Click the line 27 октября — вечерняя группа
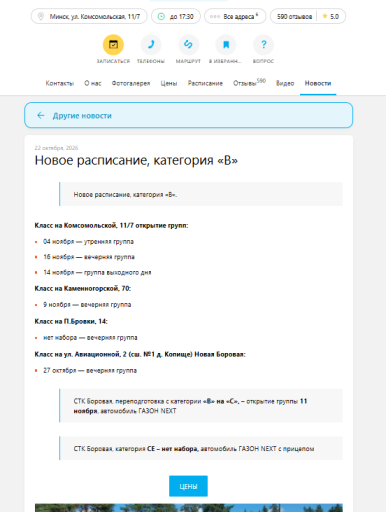The width and height of the screenshot is (386, 512). point(90,370)
